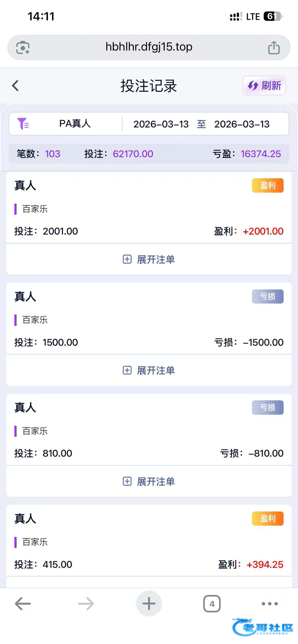
Task: Select the end date field
Action: pyautogui.click(x=242, y=124)
